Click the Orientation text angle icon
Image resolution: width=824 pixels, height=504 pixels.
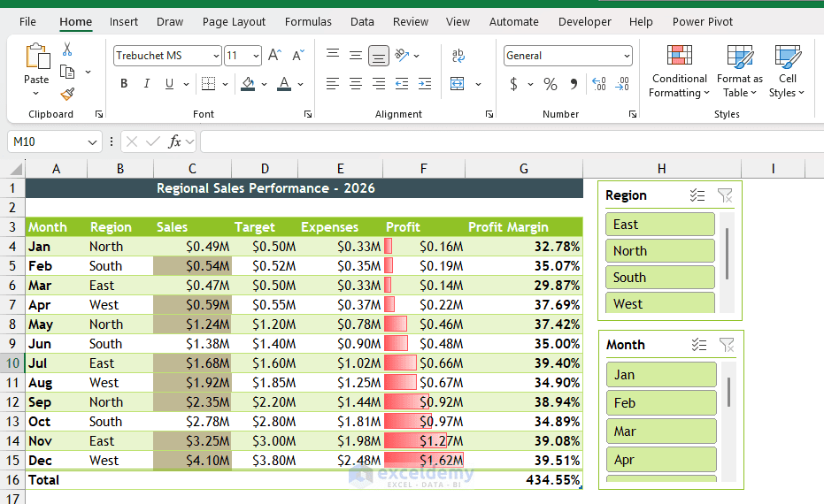click(x=402, y=55)
